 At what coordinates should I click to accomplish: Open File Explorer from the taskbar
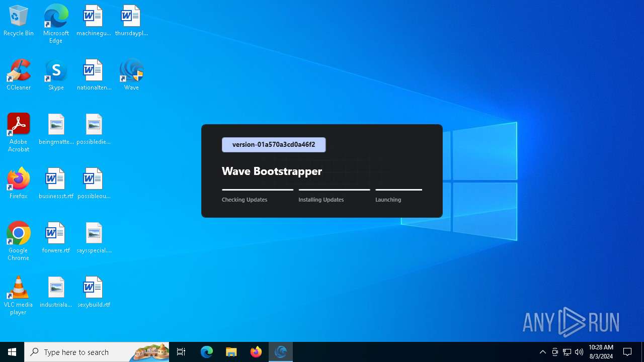231,352
